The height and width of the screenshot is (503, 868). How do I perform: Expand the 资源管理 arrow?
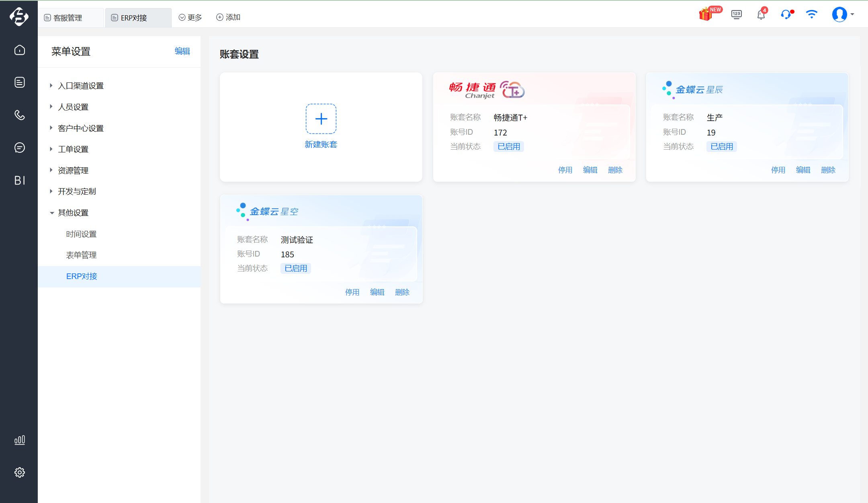(51, 170)
